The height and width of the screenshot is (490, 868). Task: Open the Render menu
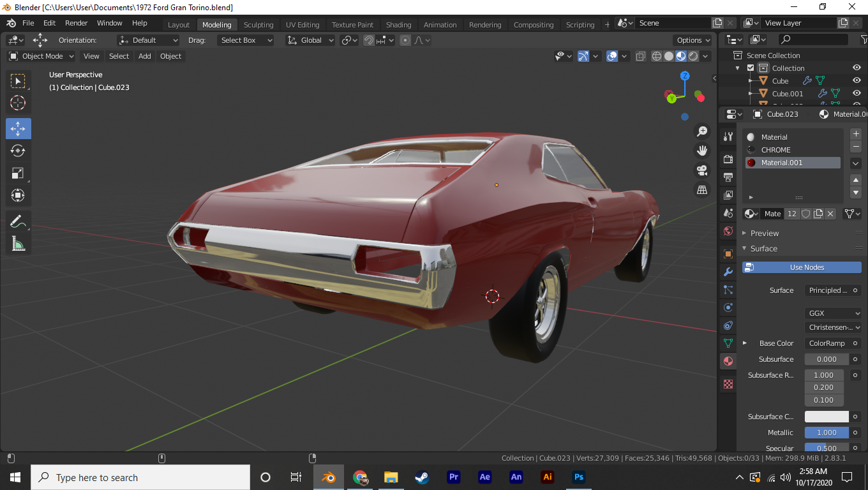pyautogui.click(x=76, y=23)
